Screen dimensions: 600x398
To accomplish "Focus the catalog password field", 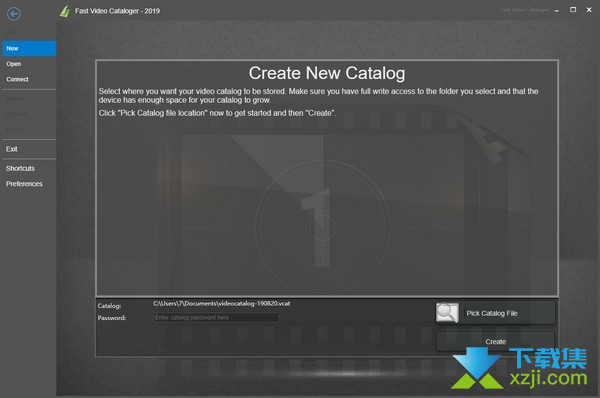I will coord(216,318).
